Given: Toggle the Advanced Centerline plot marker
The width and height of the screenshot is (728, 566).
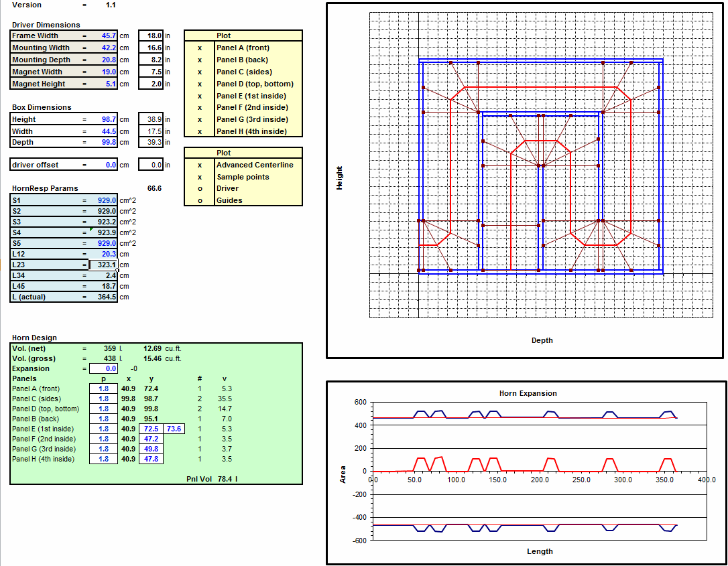Looking at the screenshot, I should [x=200, y=165].
